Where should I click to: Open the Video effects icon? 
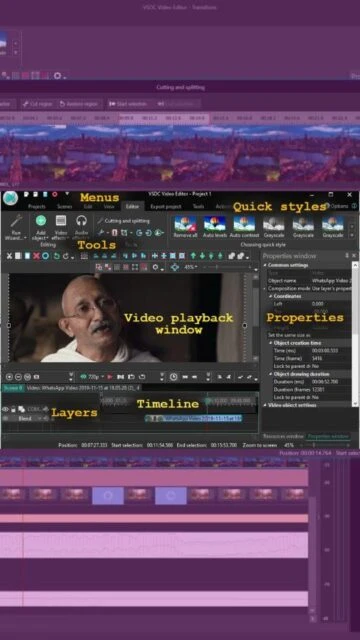tap(61, 221)
